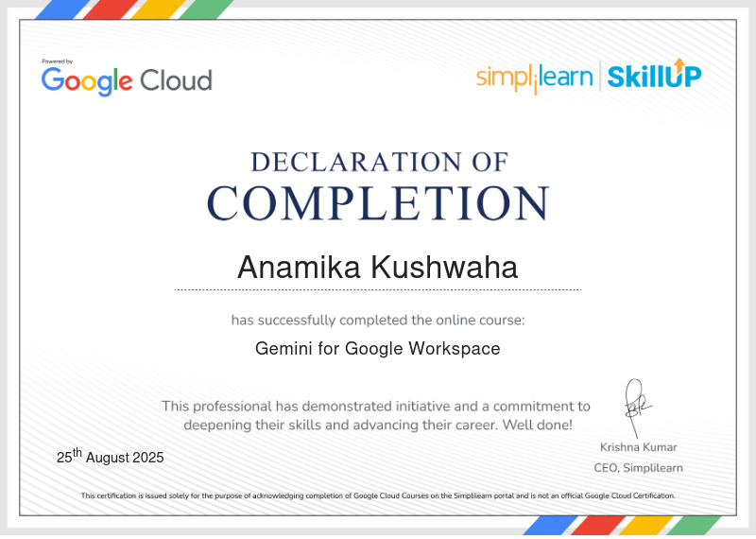756x539 pixels.
Task: Click the 'Powered by' text above Google
Action: [57, 61]
